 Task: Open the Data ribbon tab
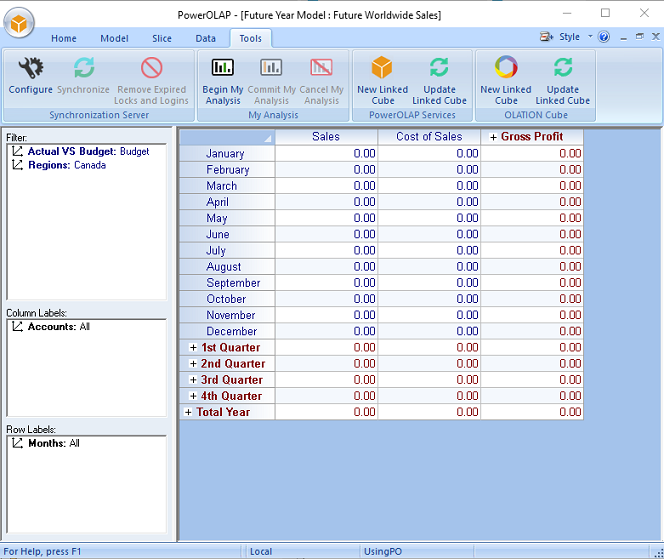(x=205, y=39)
